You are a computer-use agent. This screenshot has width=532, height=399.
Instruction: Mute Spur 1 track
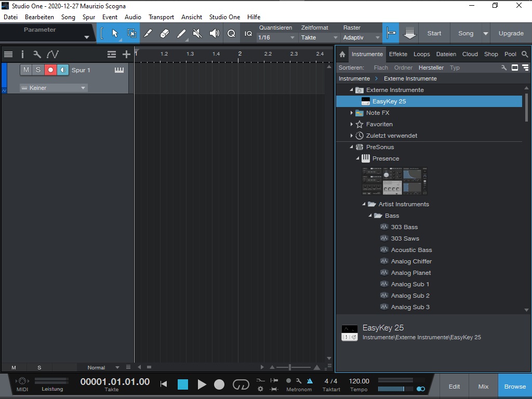pos(26,70)
